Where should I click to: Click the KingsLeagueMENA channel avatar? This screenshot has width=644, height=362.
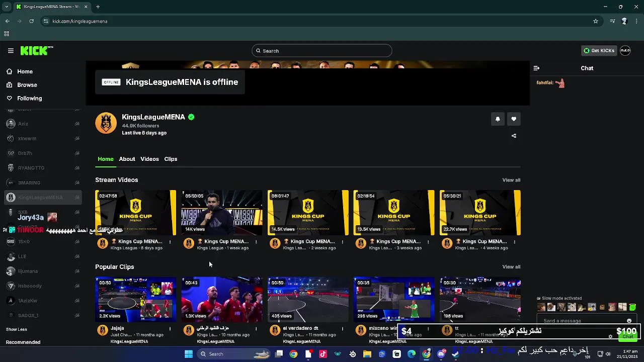coord(106,123)
